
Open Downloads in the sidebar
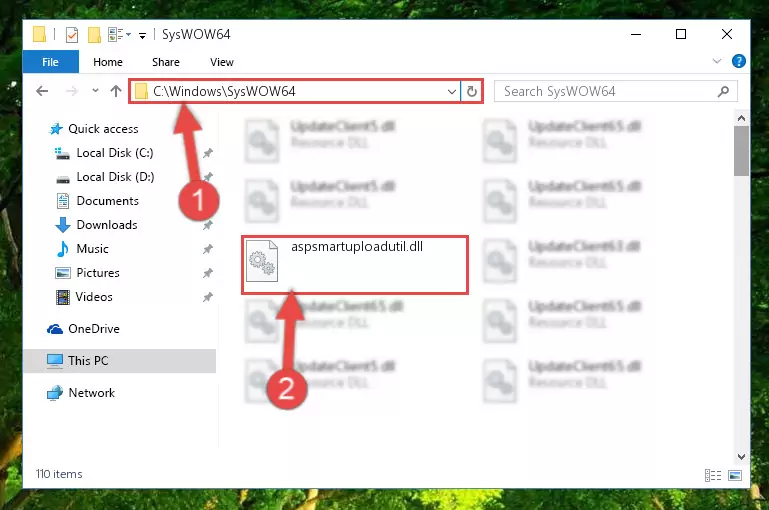click(107, 225)
